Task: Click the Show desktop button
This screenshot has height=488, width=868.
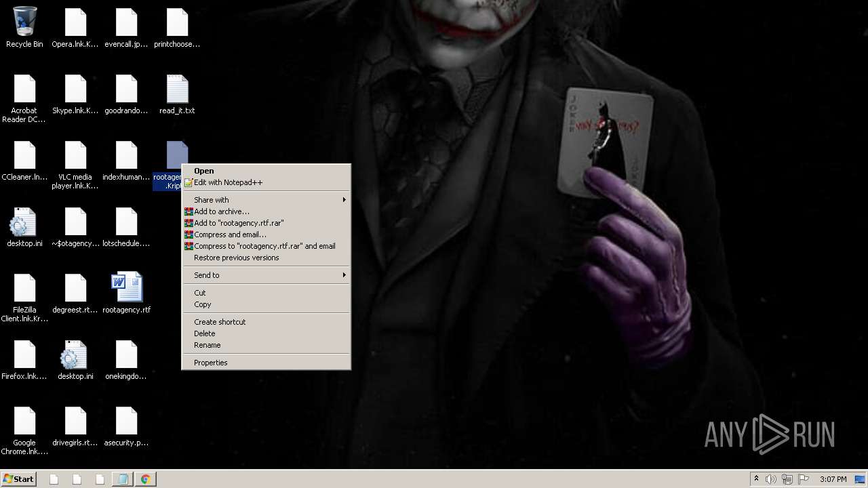Action: tap(861, 479)
